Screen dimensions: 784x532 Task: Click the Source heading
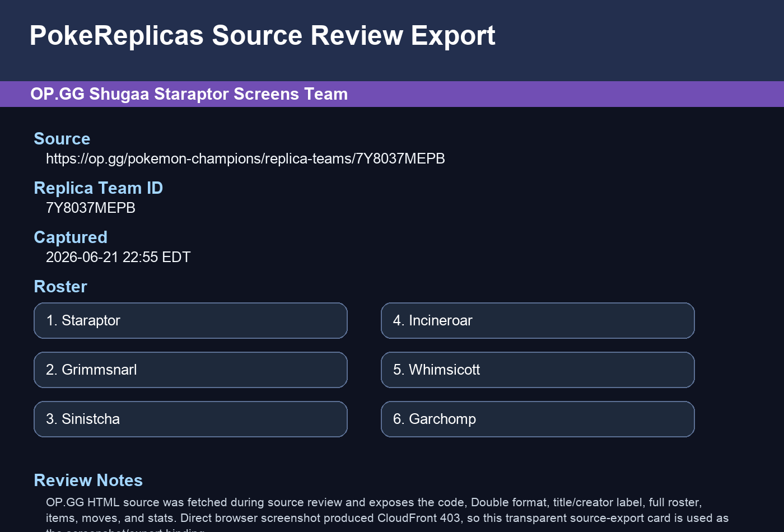pyautogui.click(x=62, y=139)
